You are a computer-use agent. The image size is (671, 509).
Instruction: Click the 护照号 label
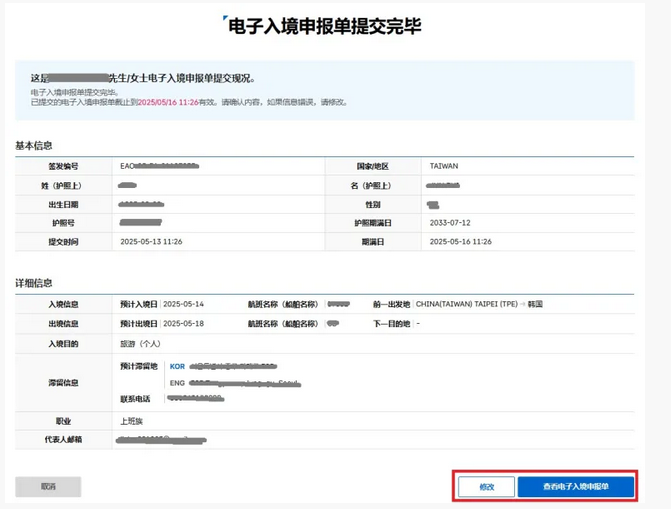pos(63,223)
